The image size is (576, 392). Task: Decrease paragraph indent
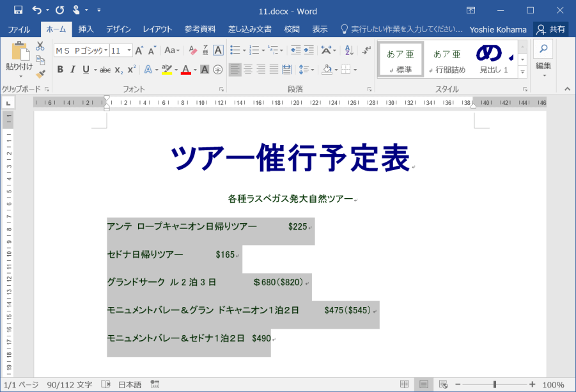(296, 51)
